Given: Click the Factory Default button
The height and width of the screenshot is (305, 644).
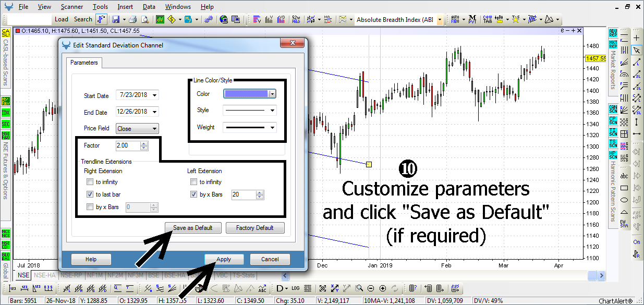Looking at the screenshot, I should pyautogui.click(x=256, y=228).
